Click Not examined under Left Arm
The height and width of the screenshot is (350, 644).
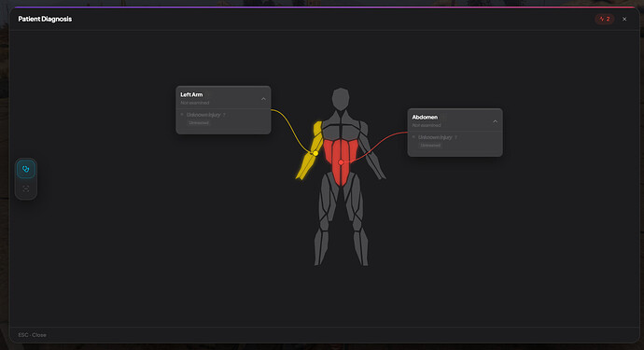[195, 103]
